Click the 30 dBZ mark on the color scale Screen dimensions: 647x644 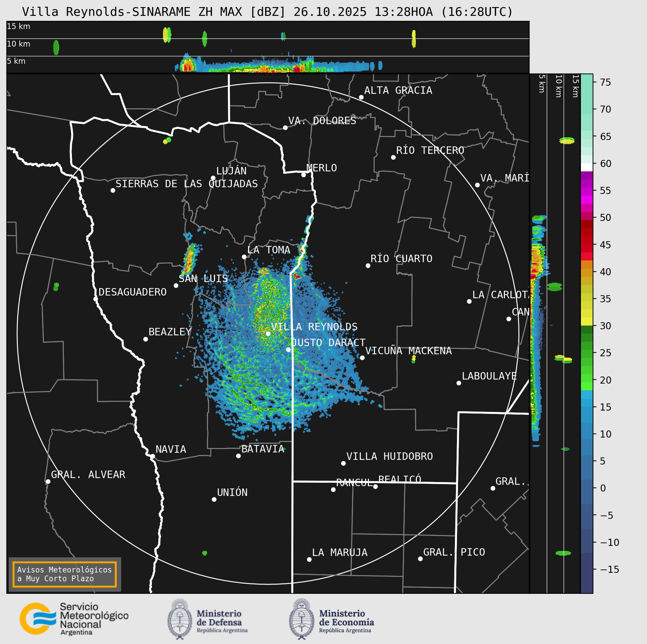605,326
